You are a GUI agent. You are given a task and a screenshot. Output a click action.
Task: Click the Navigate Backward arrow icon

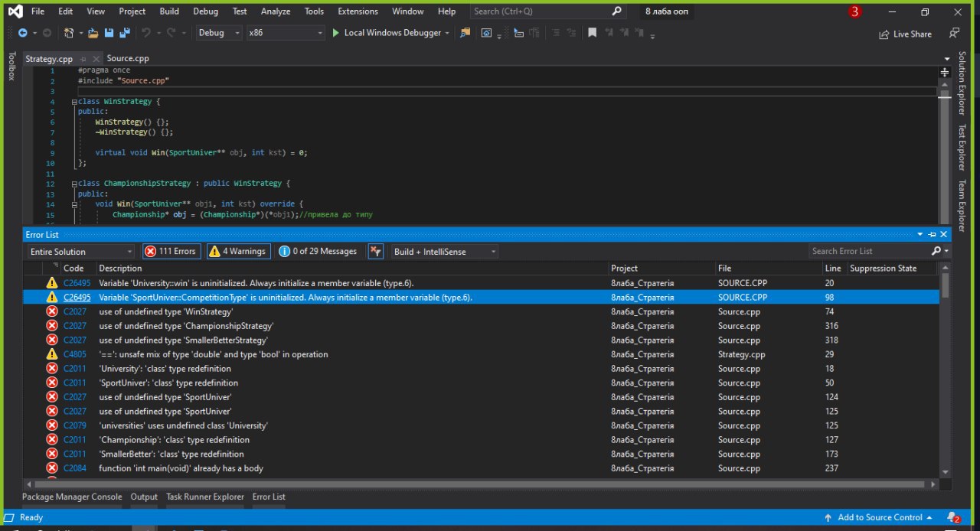coord(23,33)
